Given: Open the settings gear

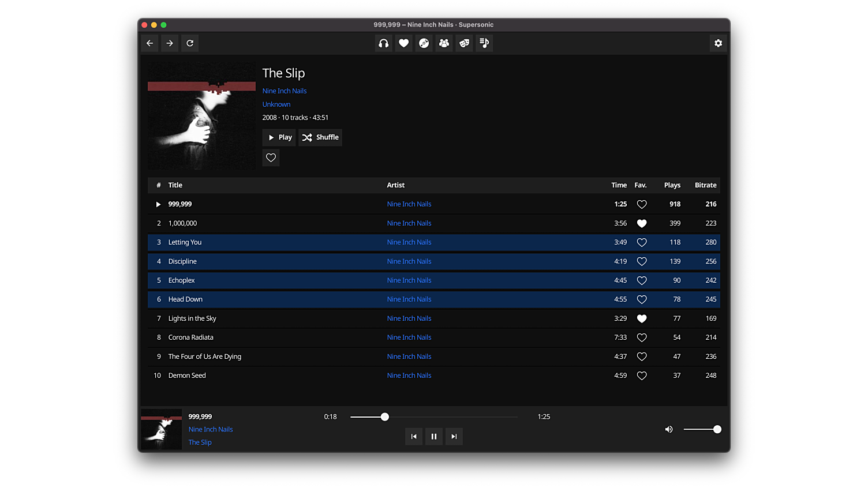Looking at the screenshot, I should [718, 43].
